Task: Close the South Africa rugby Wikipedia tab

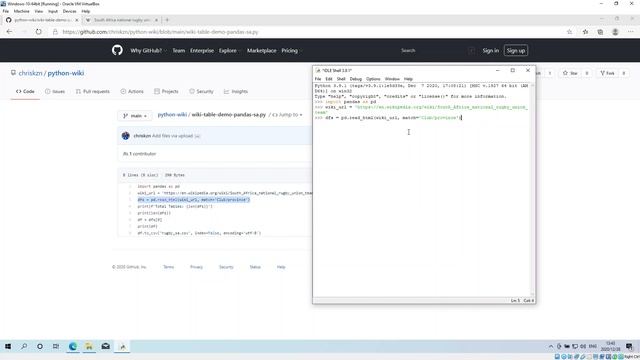Action: coord(156,20)
